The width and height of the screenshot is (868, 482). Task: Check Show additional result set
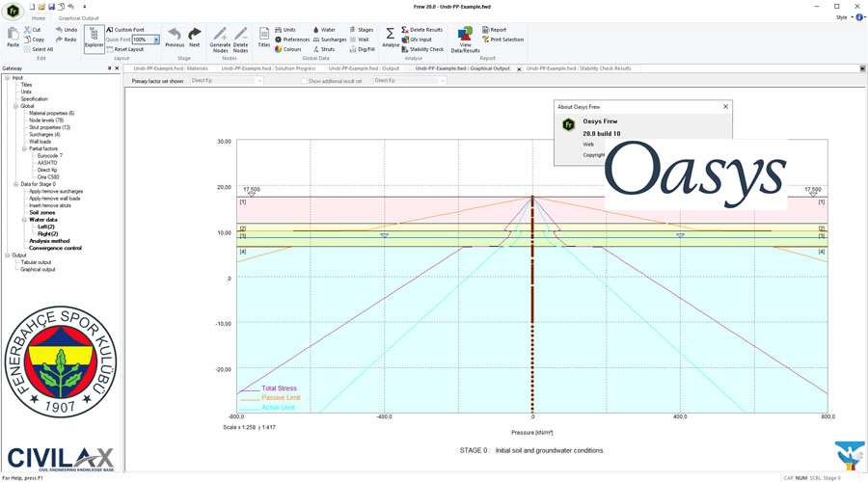303,81
